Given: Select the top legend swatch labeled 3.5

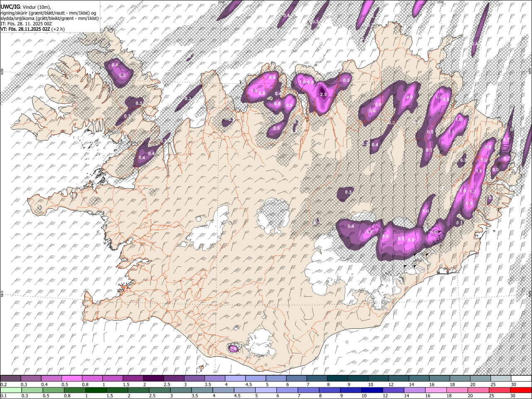Looking at the screenshot, I should click(214, 378).
